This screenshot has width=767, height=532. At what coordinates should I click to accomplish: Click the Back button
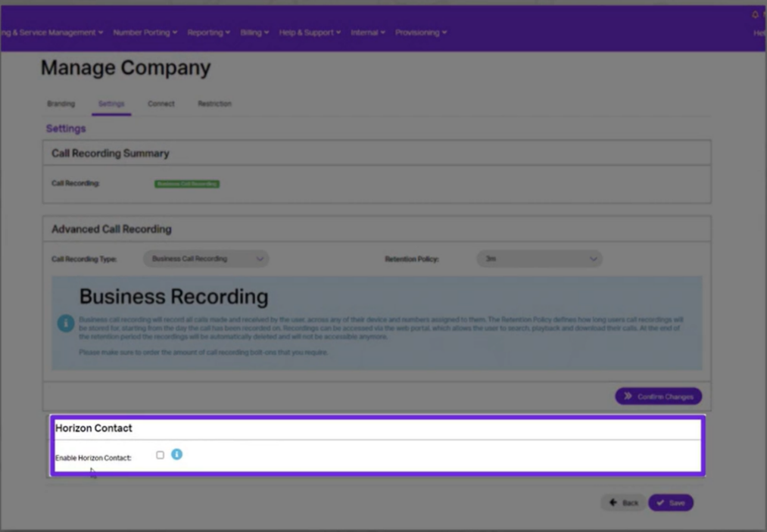tap(624, 502)
